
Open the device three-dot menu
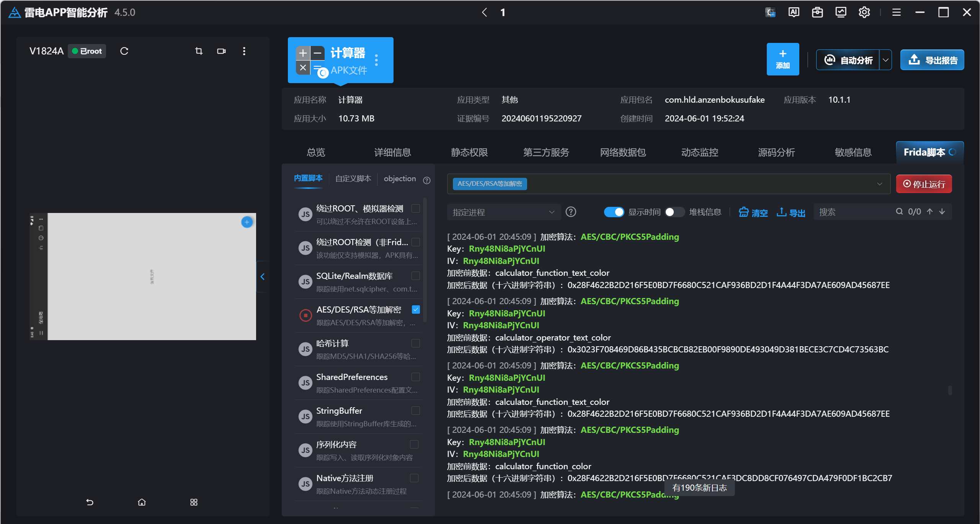(x=244, y=51)
